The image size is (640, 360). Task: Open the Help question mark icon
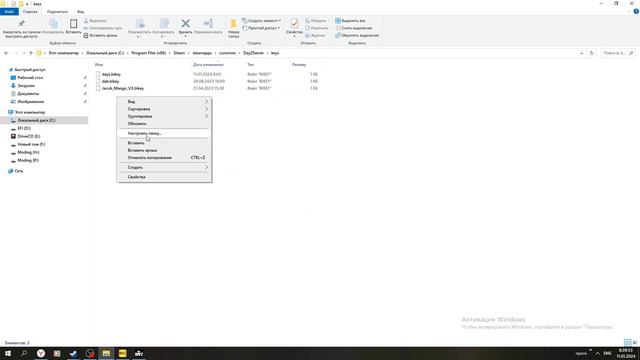636,11
